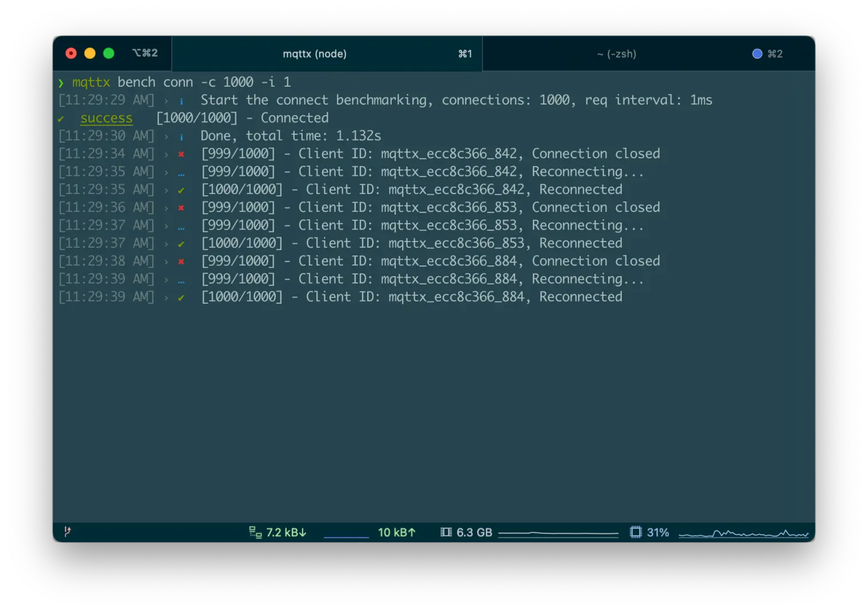Click the blue info icon on the benchmarking line

click(181, 100)
